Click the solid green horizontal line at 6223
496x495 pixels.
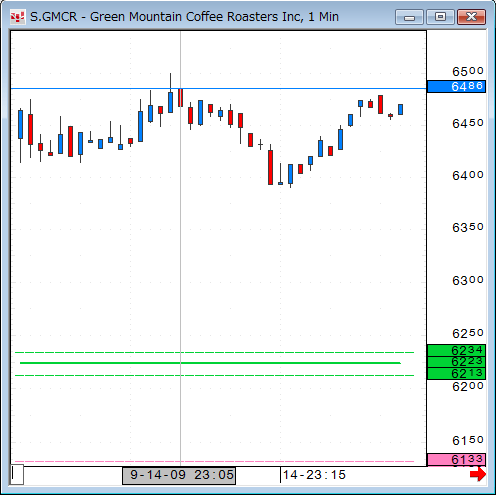tap(210, 363)
